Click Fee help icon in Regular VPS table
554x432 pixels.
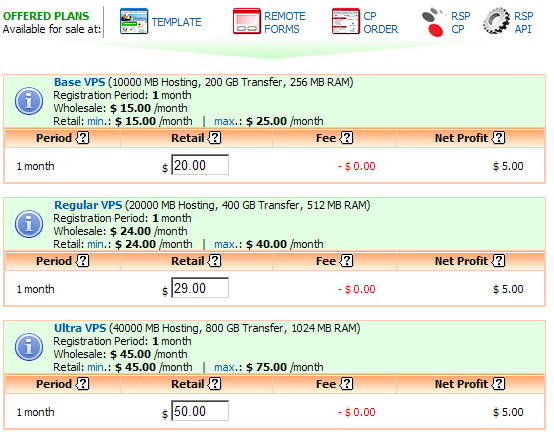coord(346,260)
